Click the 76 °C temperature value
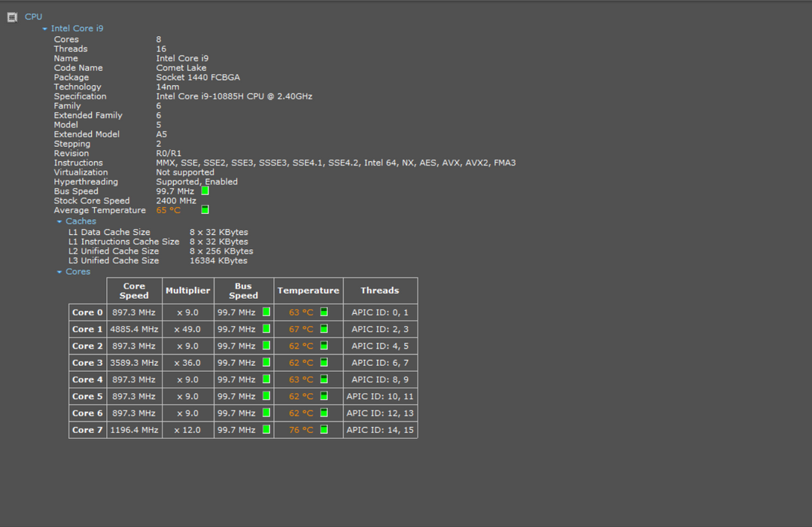The image size is (812, 527). click(x=301, y=430)
